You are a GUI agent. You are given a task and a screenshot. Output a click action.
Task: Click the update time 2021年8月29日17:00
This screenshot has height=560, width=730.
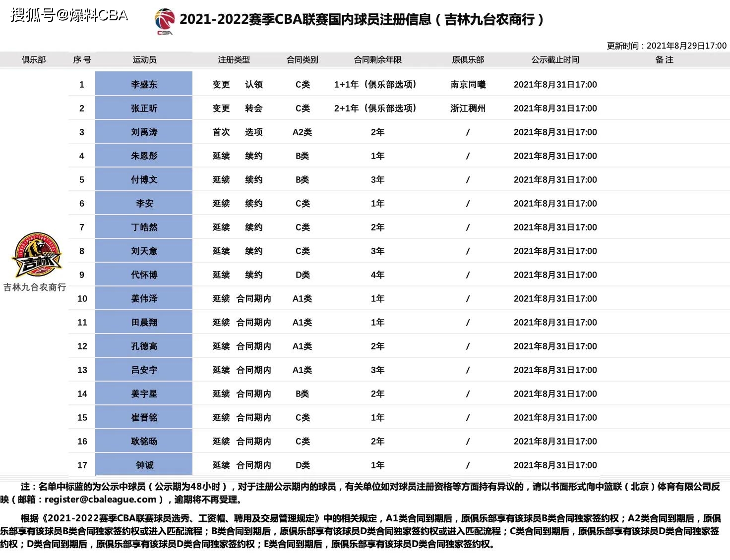[686, 46]
